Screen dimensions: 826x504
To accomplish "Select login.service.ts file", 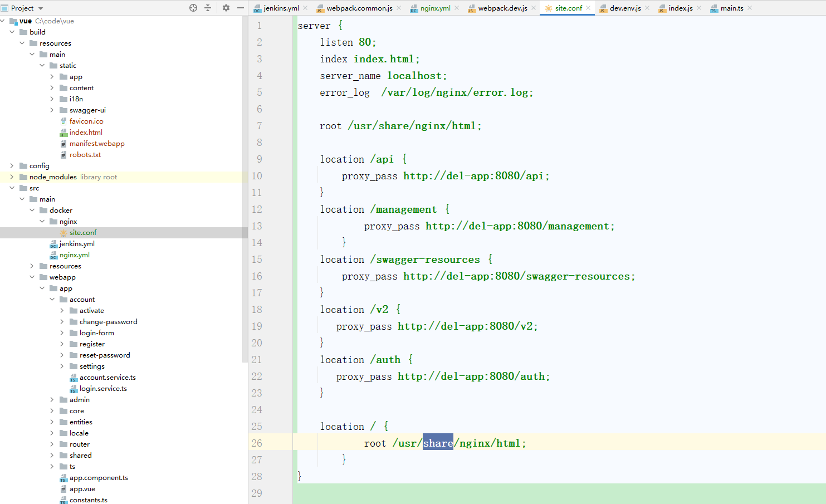I will (x=103, y=388).
